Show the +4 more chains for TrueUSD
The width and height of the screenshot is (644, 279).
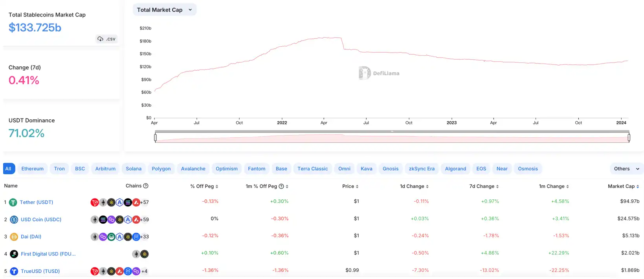click(144, 271)
